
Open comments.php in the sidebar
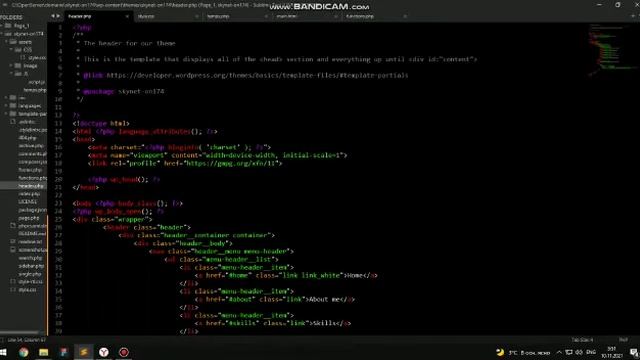33,154
